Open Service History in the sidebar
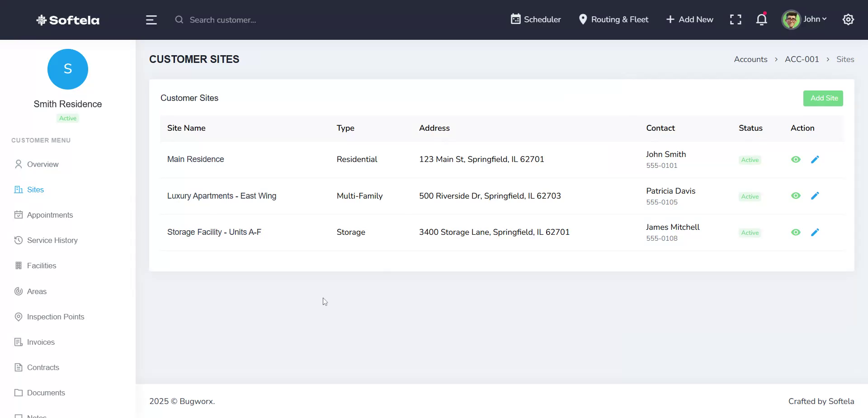The width and height of the screenshot is (868, 418). 52,240
